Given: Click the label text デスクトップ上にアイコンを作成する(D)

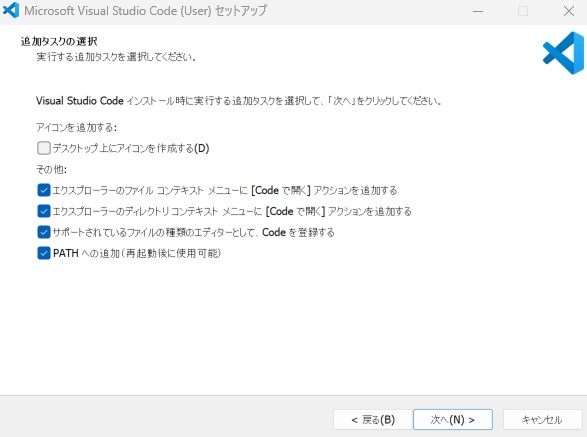Looking at the screenshot, I should pos(131,148).
